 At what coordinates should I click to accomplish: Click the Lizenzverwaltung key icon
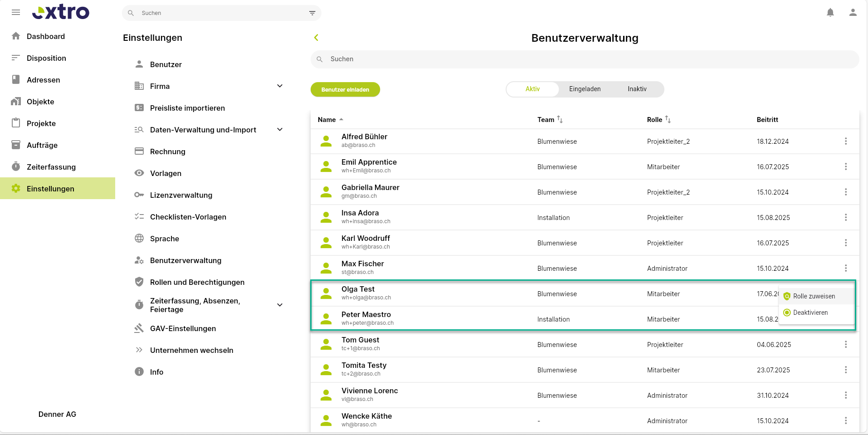(139, 195)
